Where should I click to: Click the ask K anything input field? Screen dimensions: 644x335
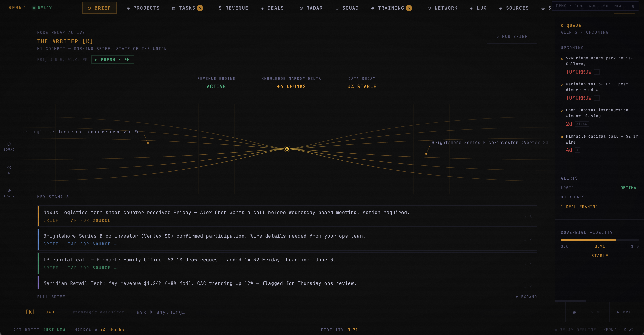(x=347, y=312)
